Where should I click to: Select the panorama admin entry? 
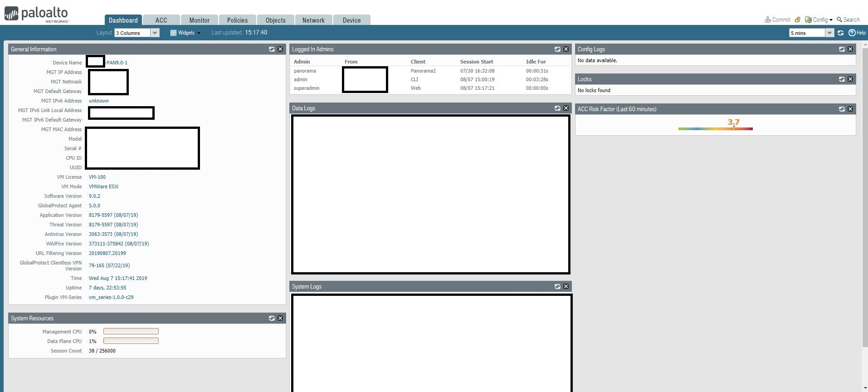coord(305,71)
